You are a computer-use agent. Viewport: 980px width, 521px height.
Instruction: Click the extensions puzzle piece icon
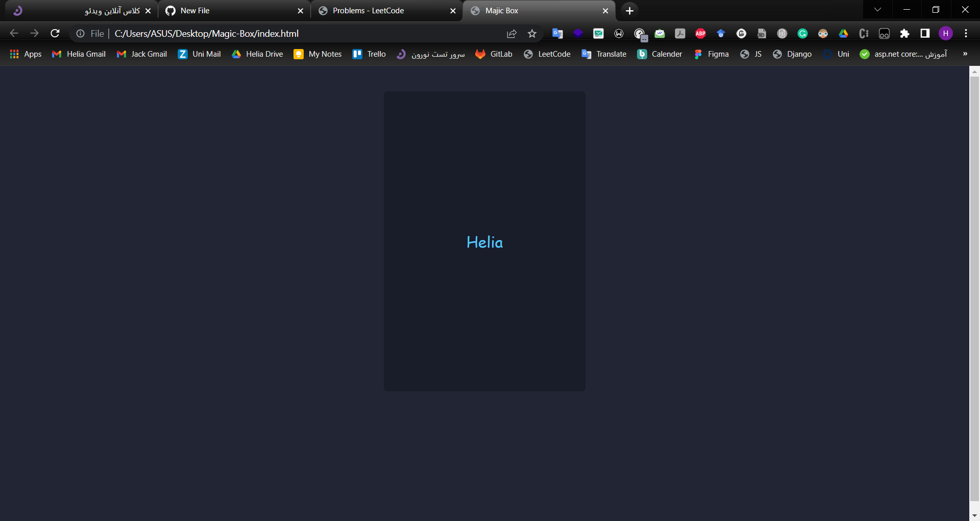(x=905, y=34)
